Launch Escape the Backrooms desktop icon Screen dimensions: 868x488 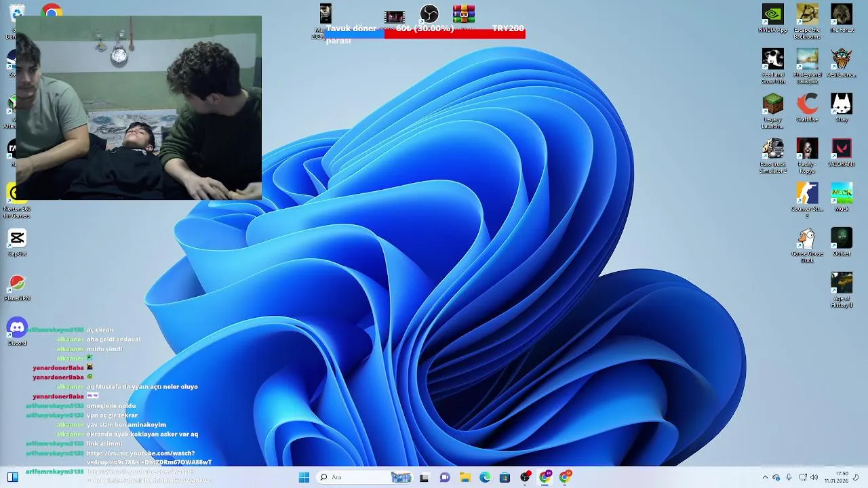807,22
